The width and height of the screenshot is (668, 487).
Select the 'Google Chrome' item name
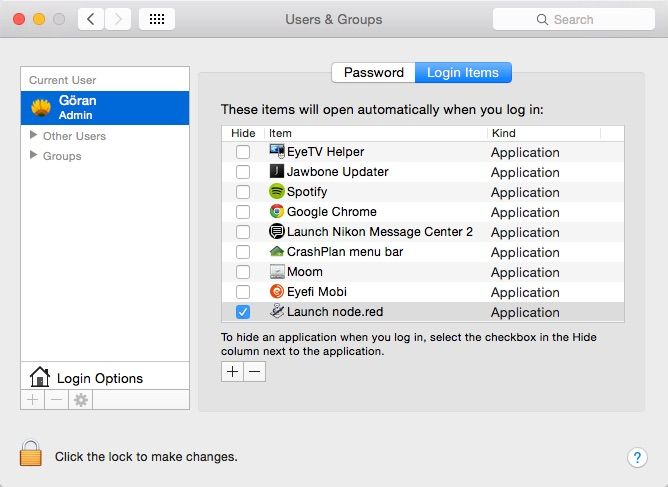tap(331, 211)
